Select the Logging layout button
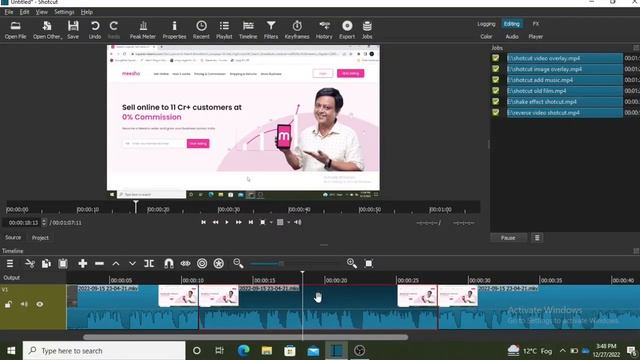The width and height of the screenshot is (640, 360). pyautogui.click(x=486, y=24)
